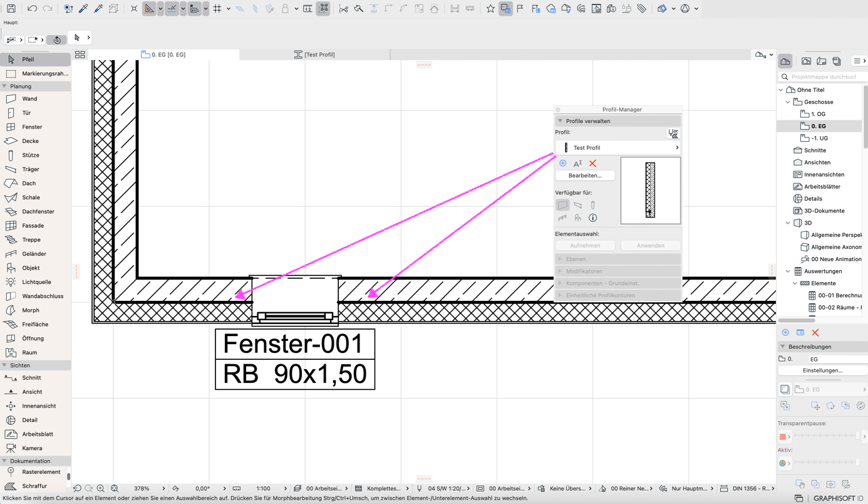Delete profile with red X in Profil-Manager
Screen dimensions: 868x504
pos(592,163)
